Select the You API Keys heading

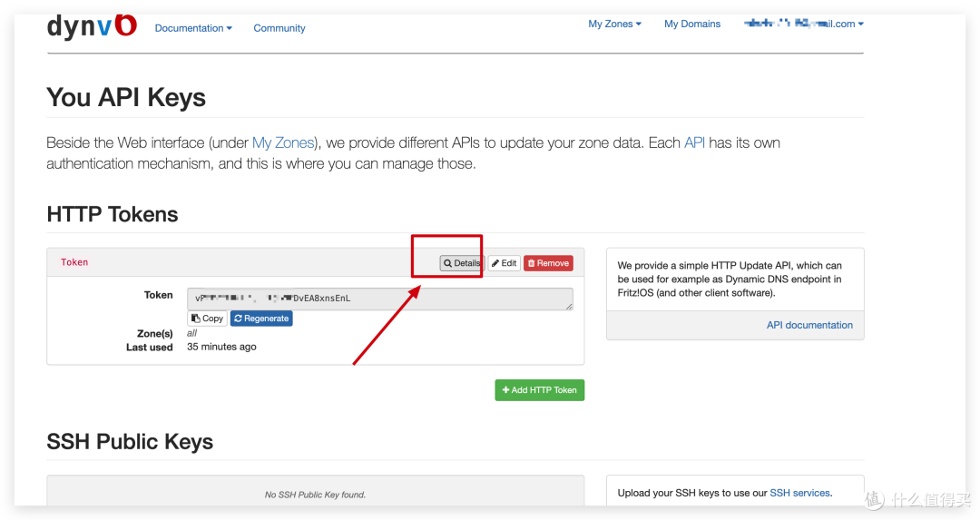tap(126, 97)
